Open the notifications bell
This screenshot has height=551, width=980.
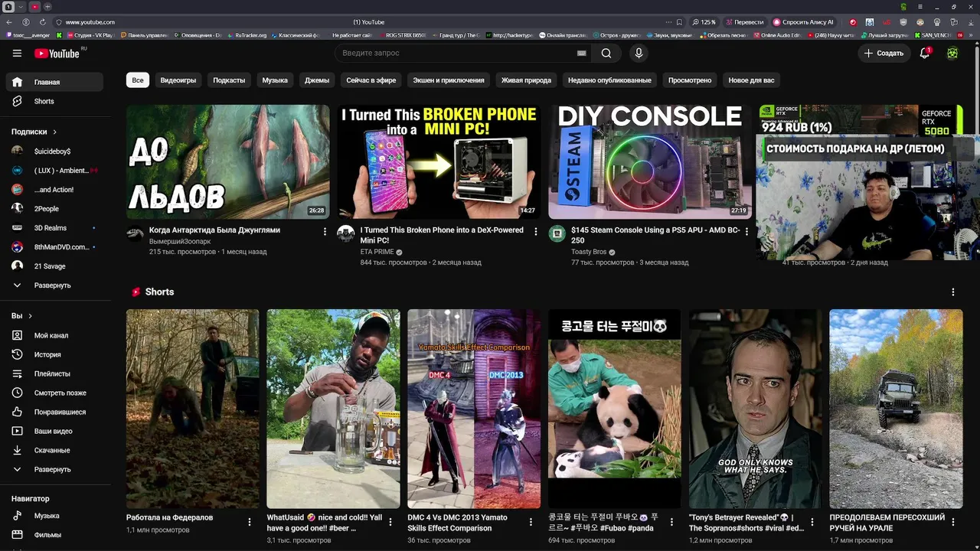point(925,53)
